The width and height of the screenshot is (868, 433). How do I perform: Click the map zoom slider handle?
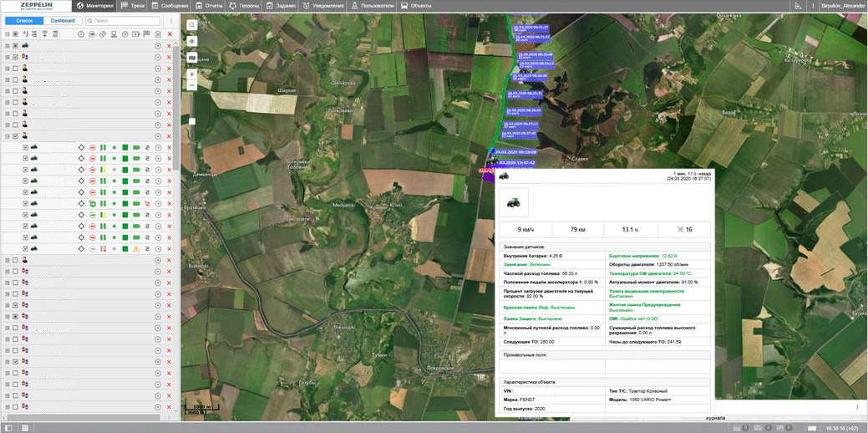point(192,120)
